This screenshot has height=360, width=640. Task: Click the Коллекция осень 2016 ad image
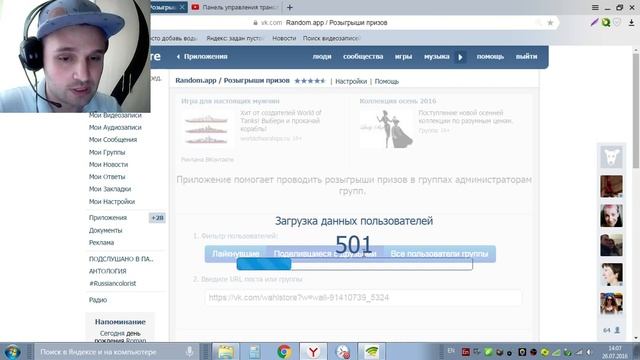386,129
